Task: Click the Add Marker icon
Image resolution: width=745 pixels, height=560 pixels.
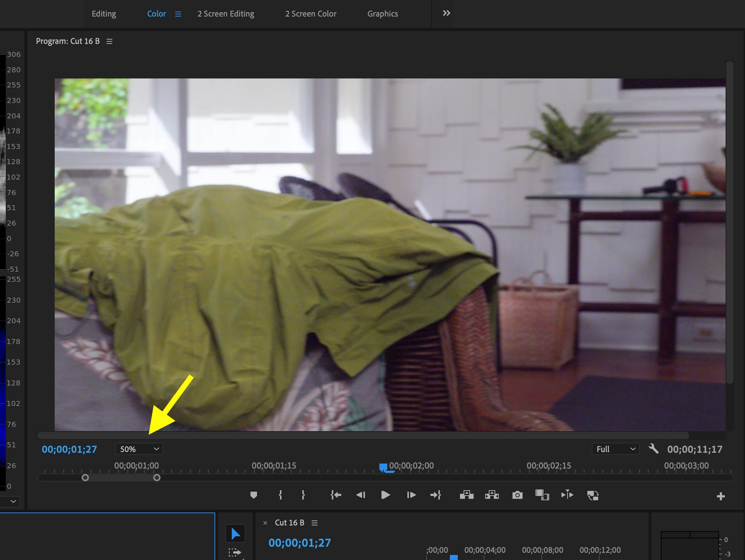Action: coord(253,495)
